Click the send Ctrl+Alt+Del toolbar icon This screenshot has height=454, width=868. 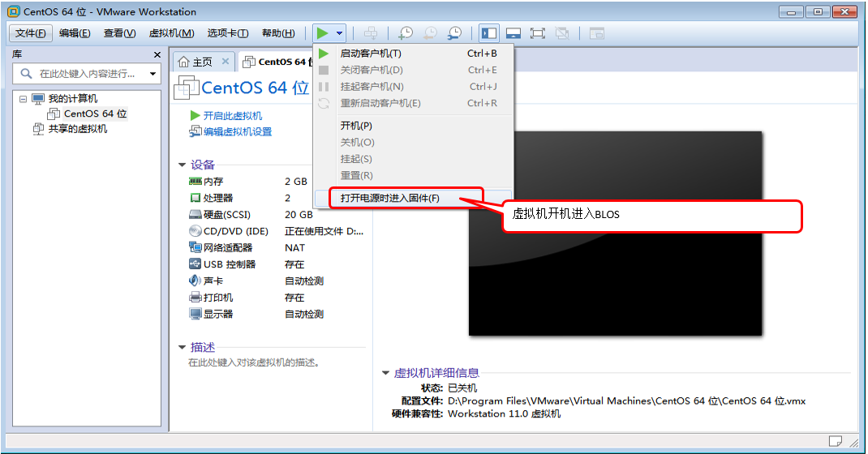[371, 33]
